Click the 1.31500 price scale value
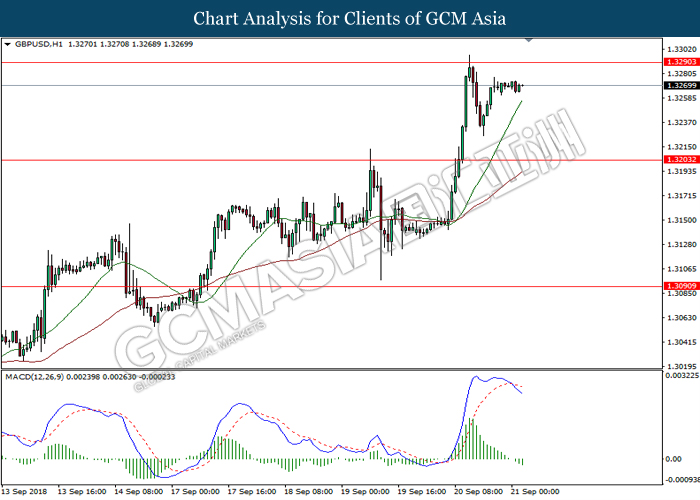 [681, 220]
